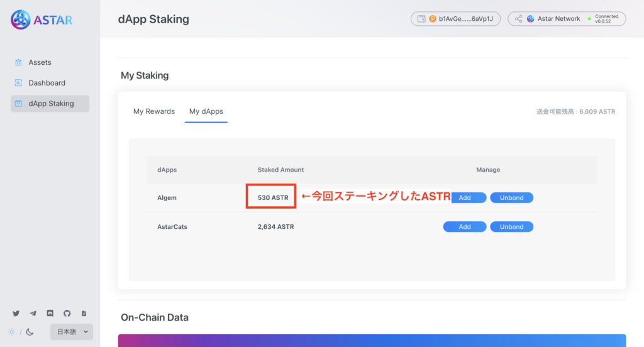Click the Astar Network logo icon
Viewport: 644px width, 347px height.
coord(531,19)
